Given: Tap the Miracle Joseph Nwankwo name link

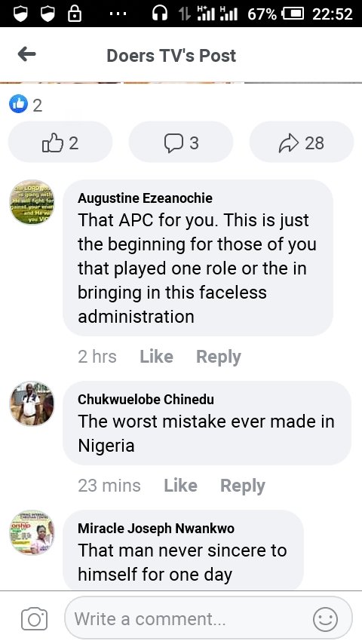Looking at the screenshot, I should pyautogui.click(x=156, y=528).
